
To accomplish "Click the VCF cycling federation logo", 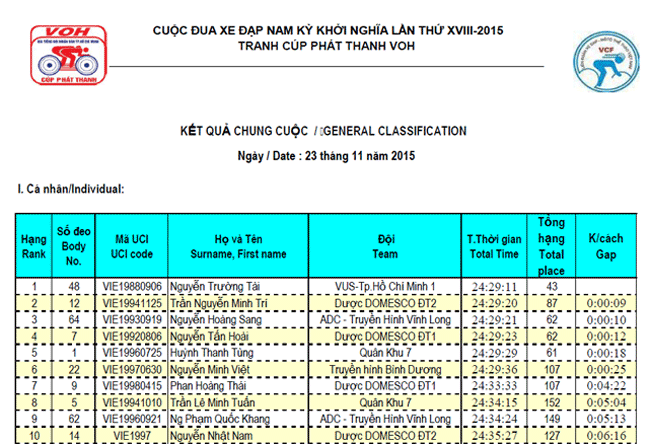I will (x=606, y=61).
